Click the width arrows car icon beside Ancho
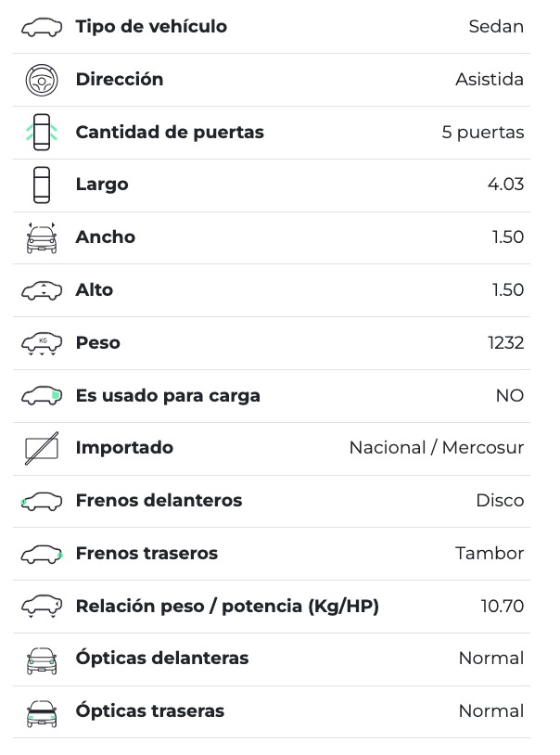 [41, 237]
